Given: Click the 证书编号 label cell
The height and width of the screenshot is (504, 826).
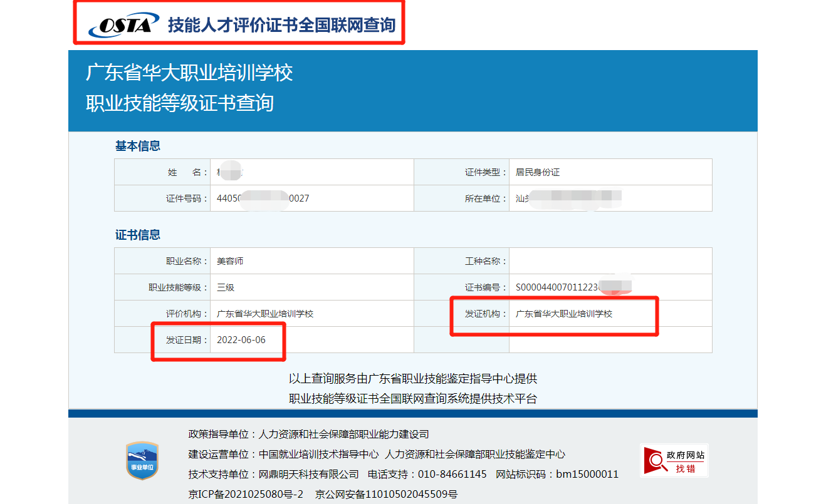Looking at the screenshot, I should click(461, 287).
